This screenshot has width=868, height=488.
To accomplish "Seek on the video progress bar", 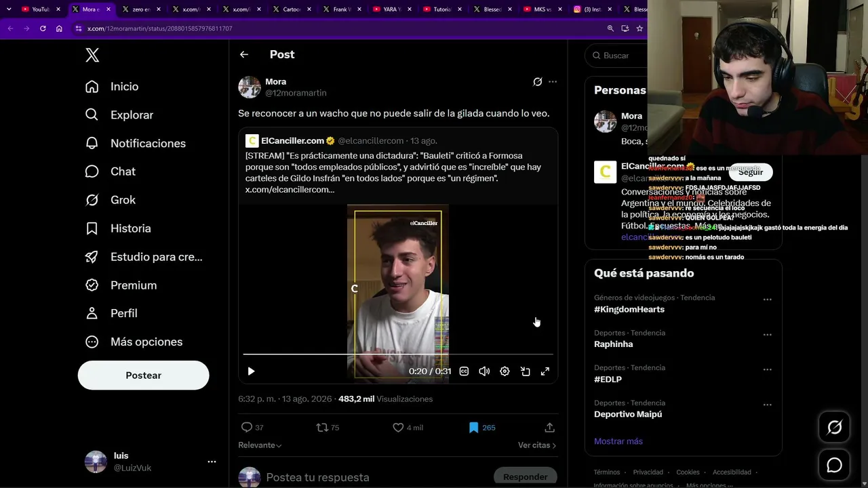I will tap(398, 354).
